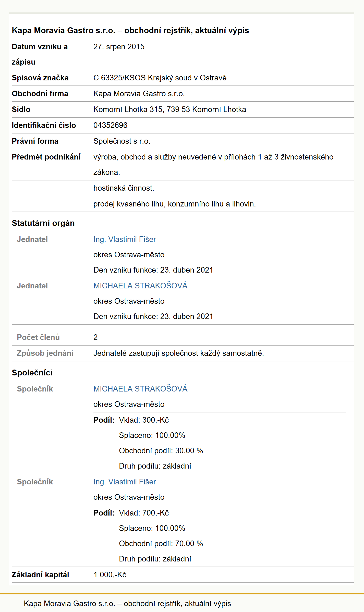Click the Právní forma value Společnost s r.o.

tap(122, 141)
